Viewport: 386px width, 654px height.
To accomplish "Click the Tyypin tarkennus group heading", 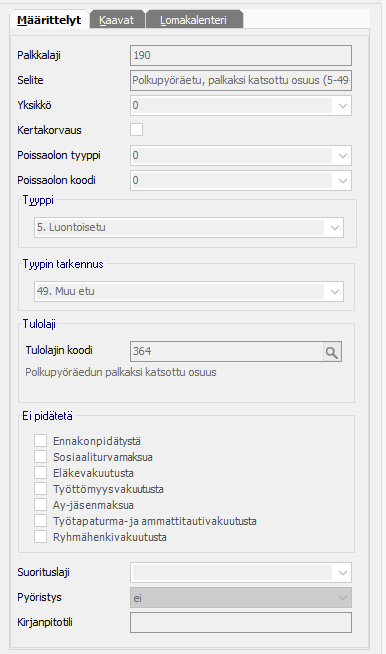I will point(63,264).
